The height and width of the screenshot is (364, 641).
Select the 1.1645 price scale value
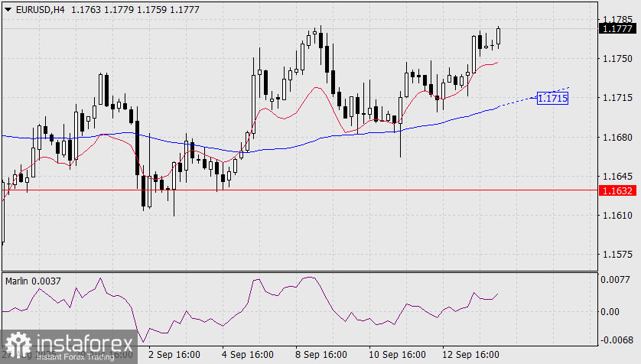point(618,177)
